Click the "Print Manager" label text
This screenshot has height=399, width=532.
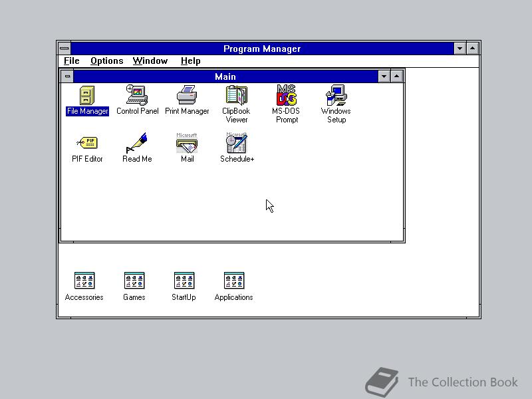pyautogui.click(x=187, y=111)
